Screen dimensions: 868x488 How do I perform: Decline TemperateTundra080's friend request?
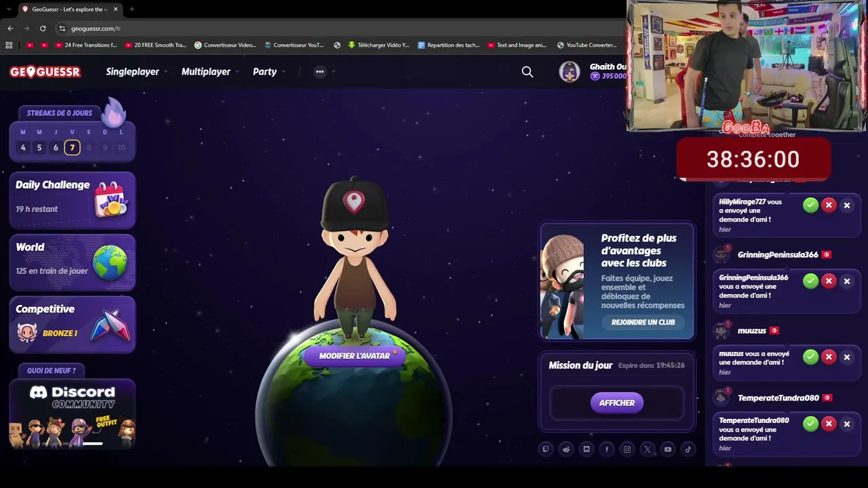[x=829, y=424]
